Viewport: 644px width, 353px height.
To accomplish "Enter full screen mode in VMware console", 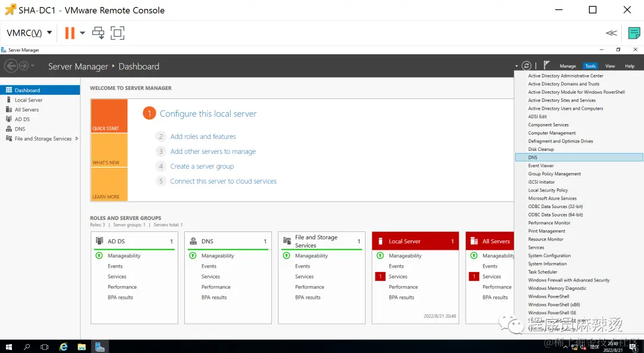I will (117, 33).
